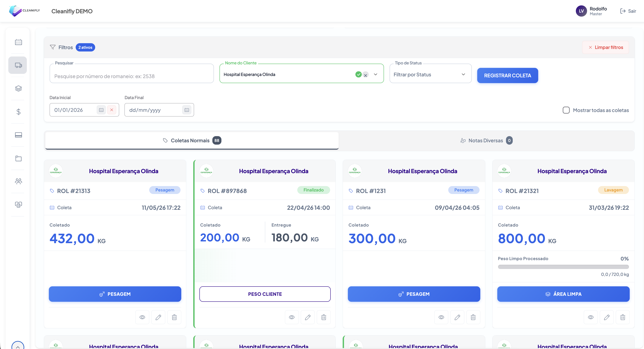The image size is (644, 349).
Task: Open the calendar icon in the sidebar
Action: (18, 42)
